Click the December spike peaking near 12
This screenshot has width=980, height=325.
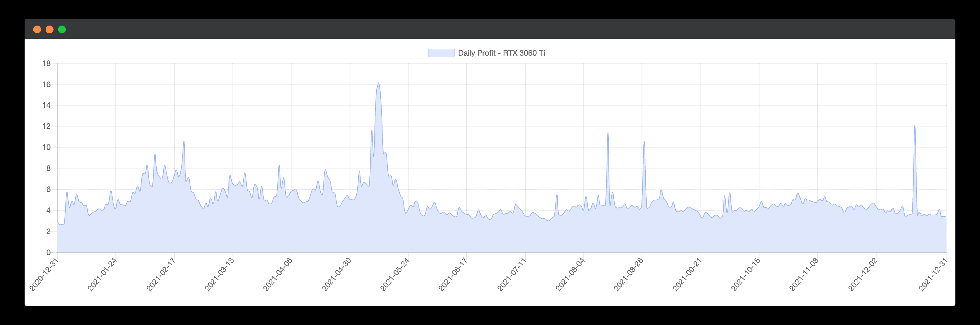click(x=915, y=126)
